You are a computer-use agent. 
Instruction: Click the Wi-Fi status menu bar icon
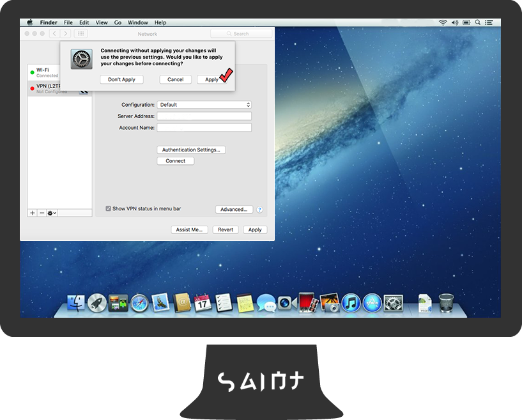[x=442, y=22]
